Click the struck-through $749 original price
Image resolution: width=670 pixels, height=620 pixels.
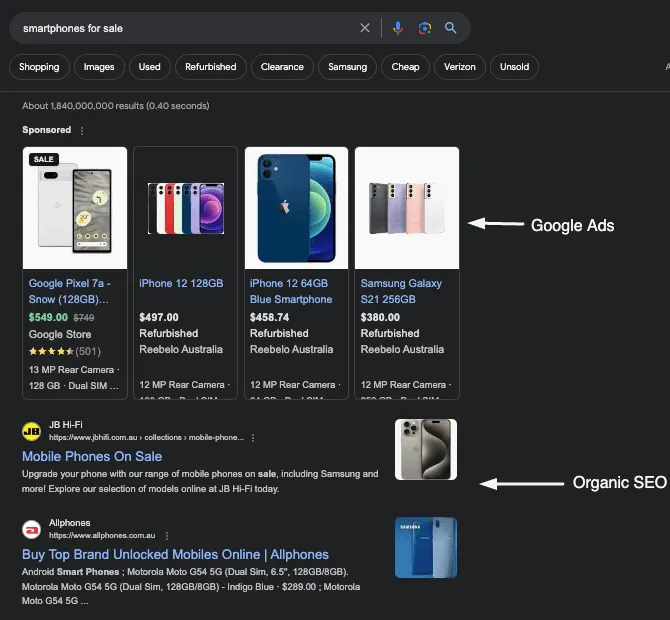tap(84, 318)
